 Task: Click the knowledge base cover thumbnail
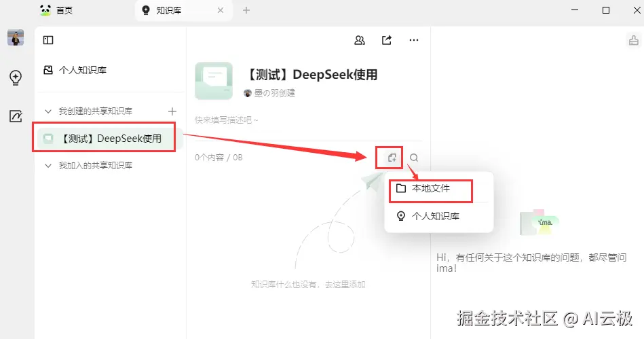click(x=214, y=81)
